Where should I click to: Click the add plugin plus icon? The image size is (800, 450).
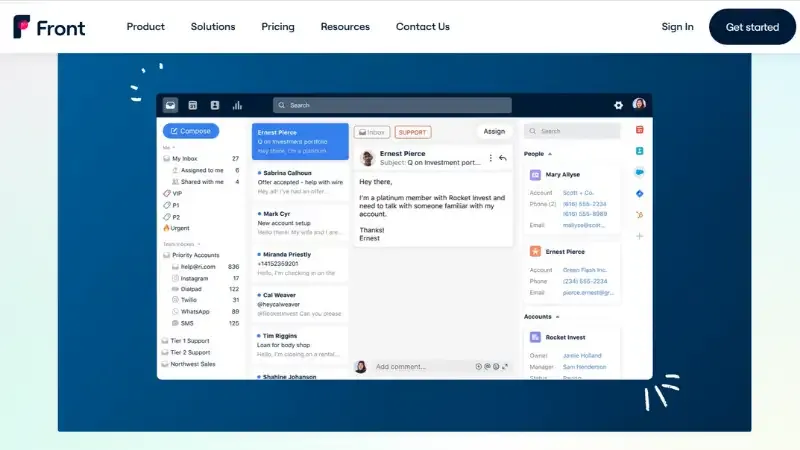click(639, 236)
